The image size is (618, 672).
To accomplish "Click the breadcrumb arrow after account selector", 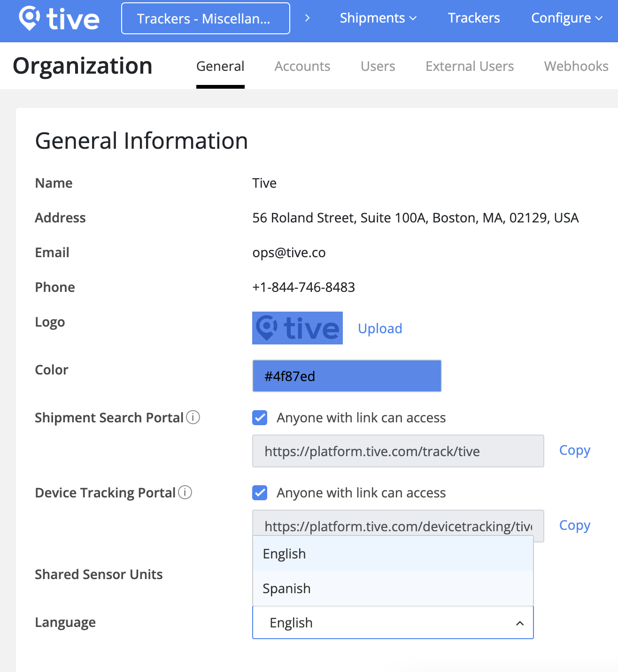I will (x=308, y=18).
